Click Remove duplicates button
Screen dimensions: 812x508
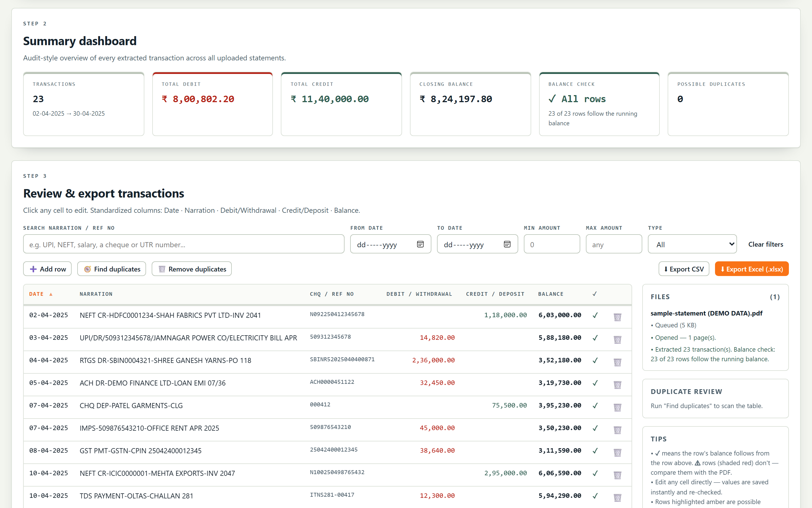pos(192,269)
